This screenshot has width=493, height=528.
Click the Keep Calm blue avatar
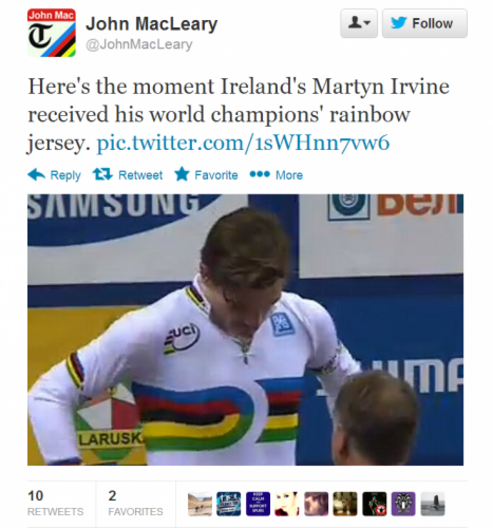click(x=258, y=504)
